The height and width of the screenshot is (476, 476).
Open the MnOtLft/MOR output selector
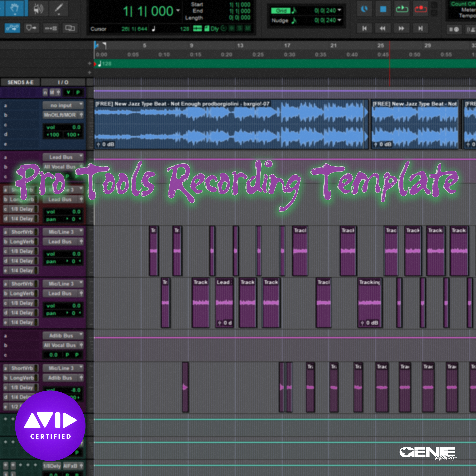[60, 115]
